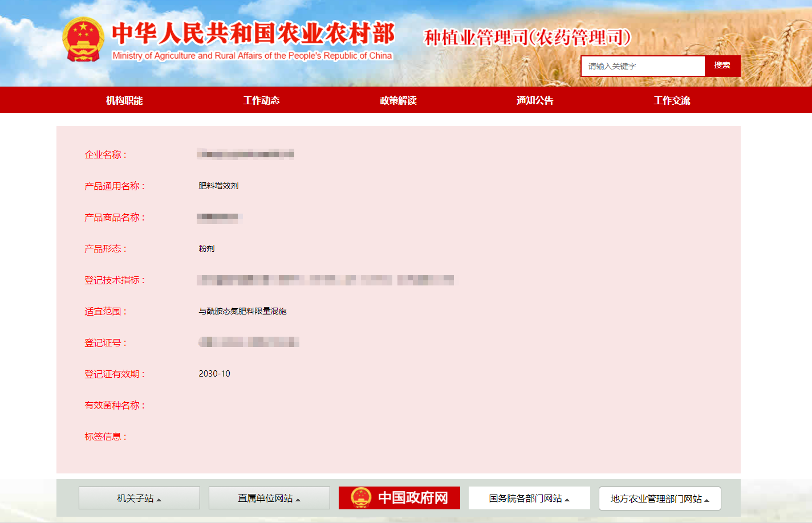Expand the 机关子站 dropdown

tap(139, 497)
